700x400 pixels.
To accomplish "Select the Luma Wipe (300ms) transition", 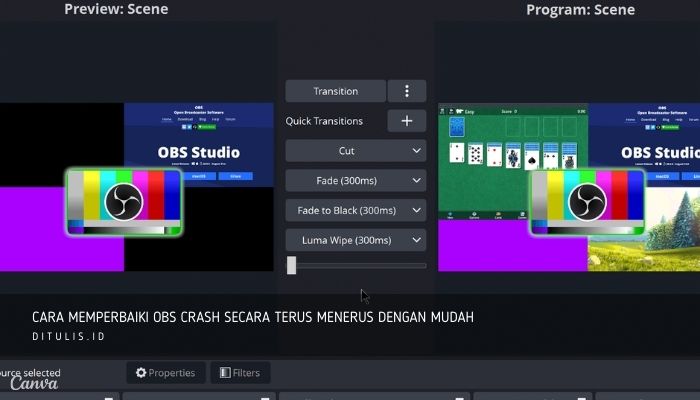I will pos(346,240).
